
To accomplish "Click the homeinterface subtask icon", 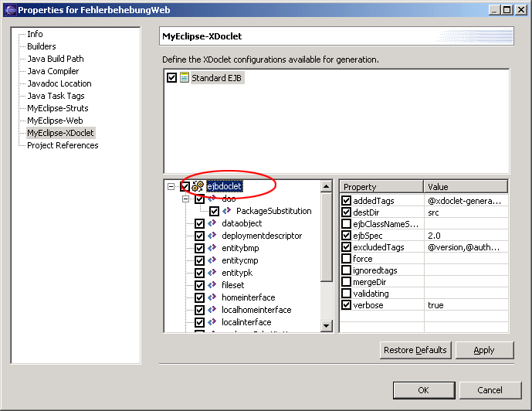I will [212, 297].
